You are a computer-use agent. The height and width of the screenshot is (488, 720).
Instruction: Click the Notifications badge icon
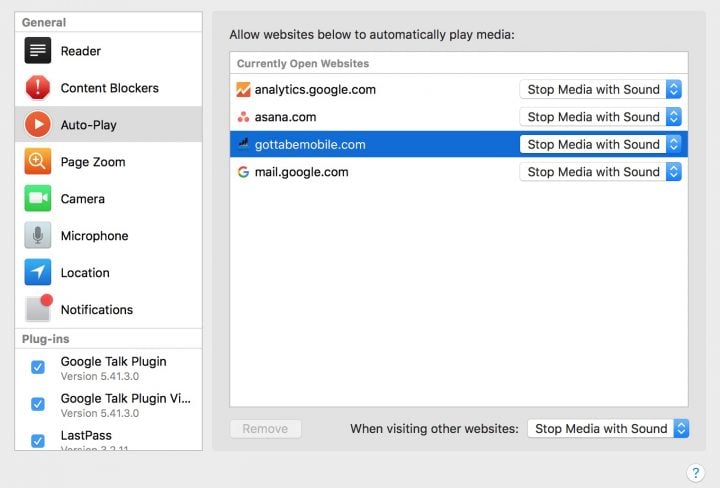pyautogui.click(x=39, y=308)
